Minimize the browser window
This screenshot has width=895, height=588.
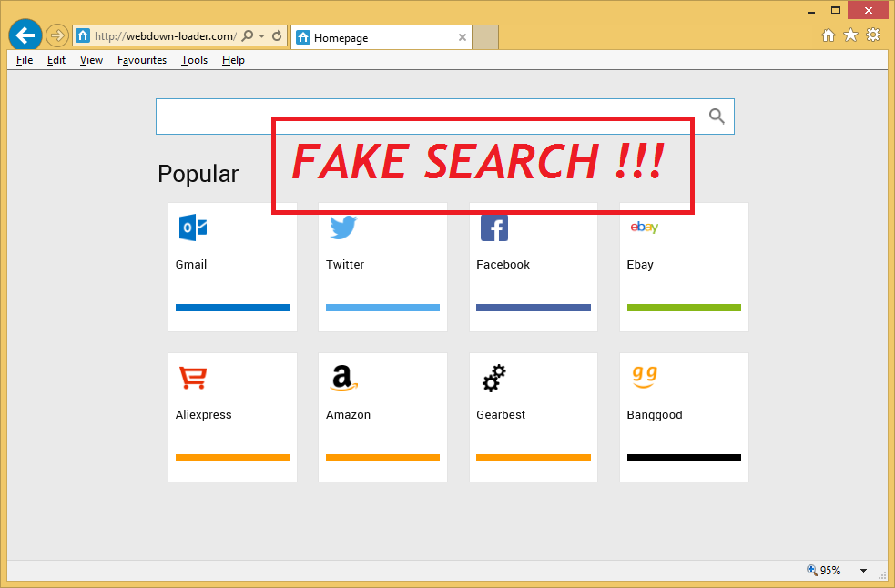click(x=810, y=11)
